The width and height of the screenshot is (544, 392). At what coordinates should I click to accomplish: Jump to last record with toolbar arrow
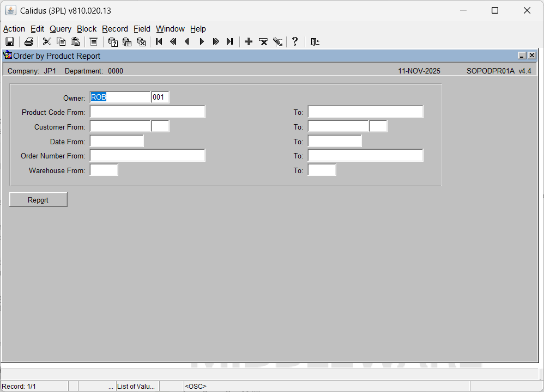pos(229,42)
